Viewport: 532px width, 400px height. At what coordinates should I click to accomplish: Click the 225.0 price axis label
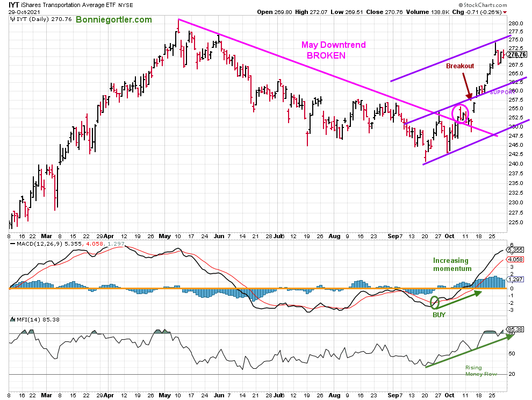516,223
